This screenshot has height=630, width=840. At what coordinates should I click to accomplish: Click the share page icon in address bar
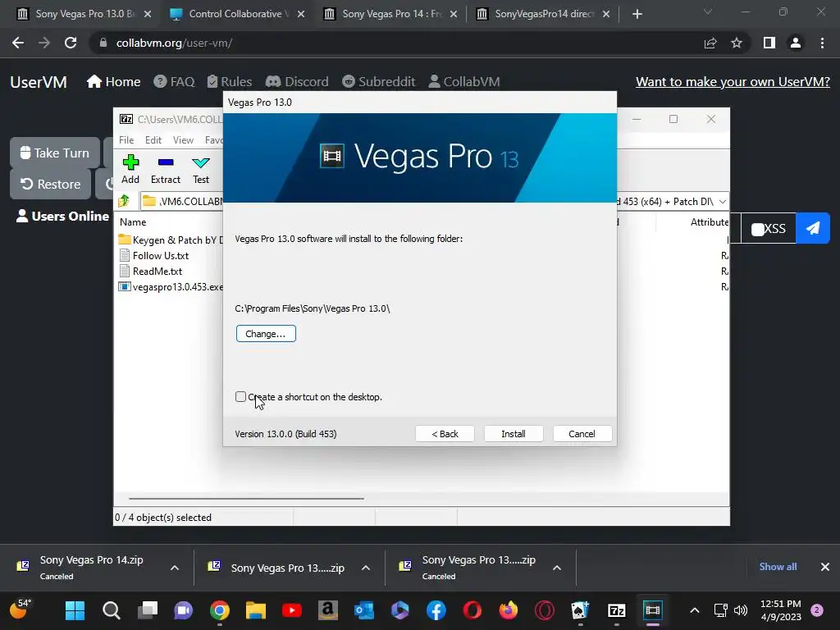coord(710,43)
